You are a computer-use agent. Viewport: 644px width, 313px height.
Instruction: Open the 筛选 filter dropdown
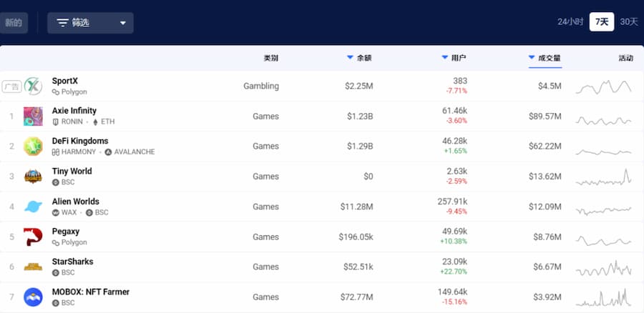[x=90, y=23]
